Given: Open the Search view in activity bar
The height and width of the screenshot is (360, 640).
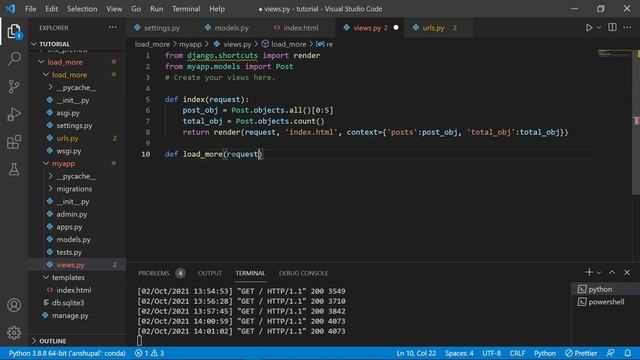Looking at the screenshot, I should 14,58.
